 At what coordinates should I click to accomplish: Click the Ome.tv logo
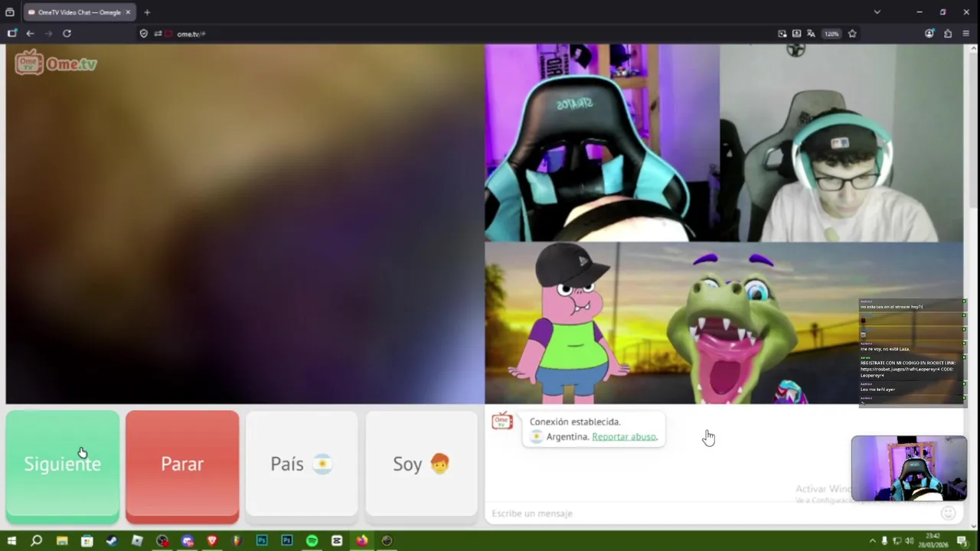(x=56, y=64)
